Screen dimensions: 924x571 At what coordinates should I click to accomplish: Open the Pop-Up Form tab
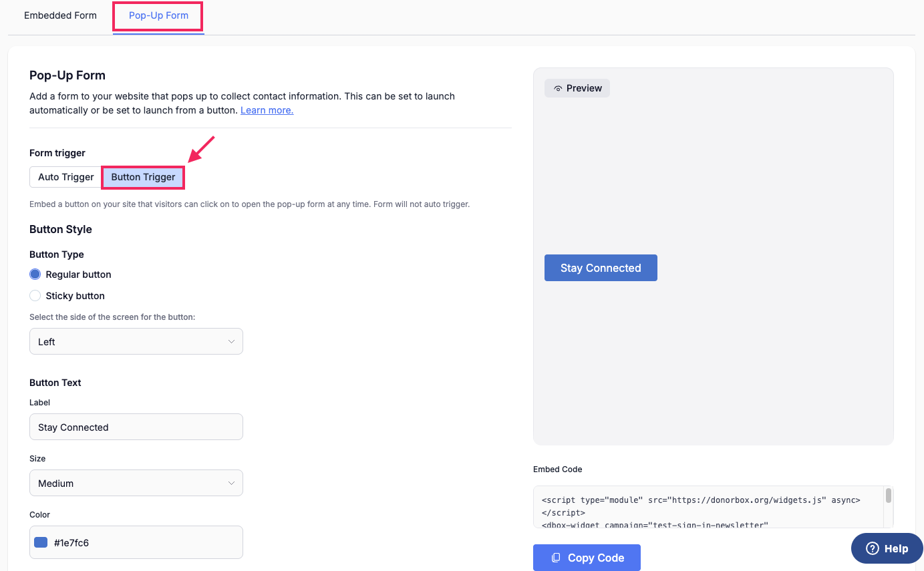point(158,15)
